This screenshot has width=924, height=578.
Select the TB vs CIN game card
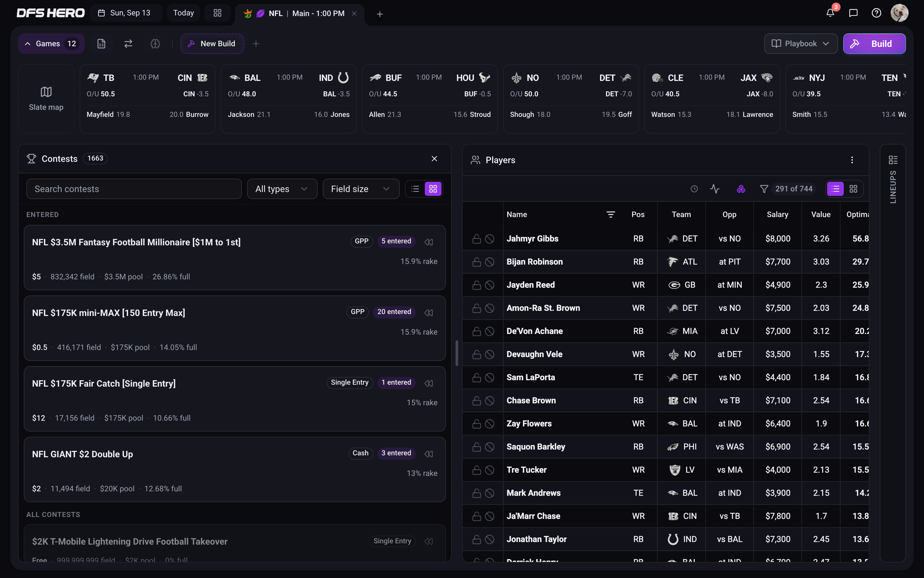tap(147, 99)
